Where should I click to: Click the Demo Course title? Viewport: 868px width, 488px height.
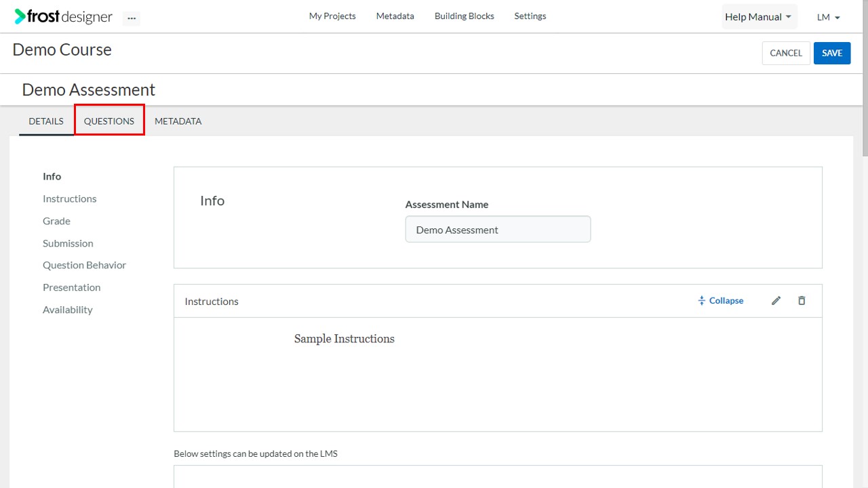[x=62, y=50]
